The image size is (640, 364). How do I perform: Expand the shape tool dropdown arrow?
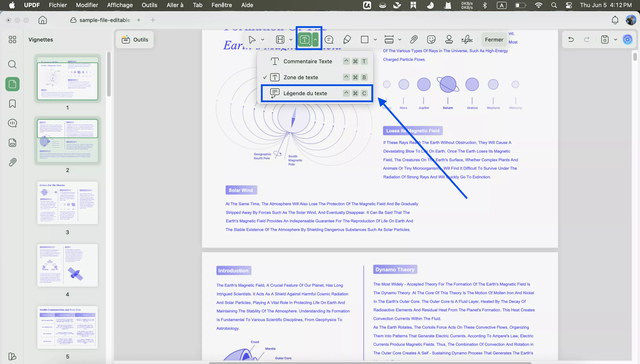(375, 40)
